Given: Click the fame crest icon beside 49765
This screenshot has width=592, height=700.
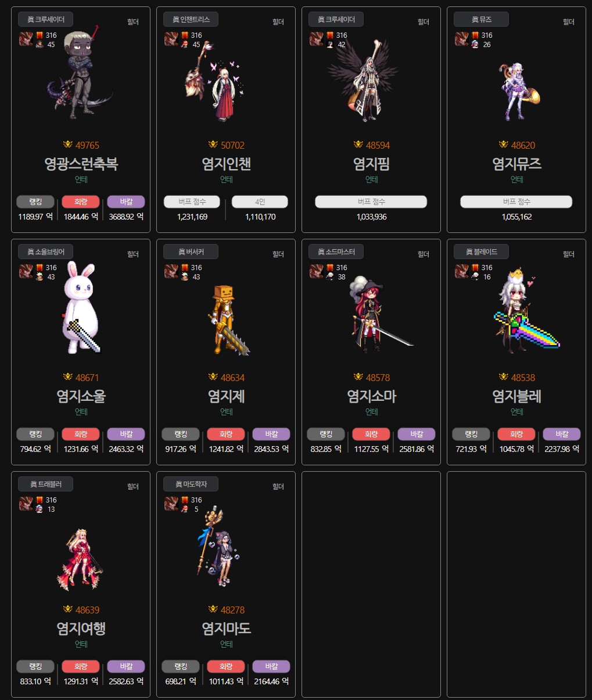Looking at the screenshot, I should (x=67, y=145).
